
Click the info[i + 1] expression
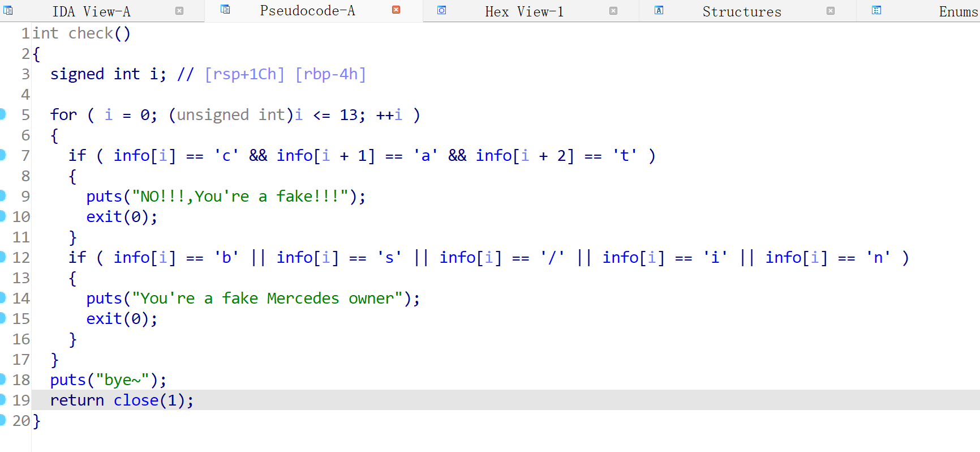tap(326, 156)
